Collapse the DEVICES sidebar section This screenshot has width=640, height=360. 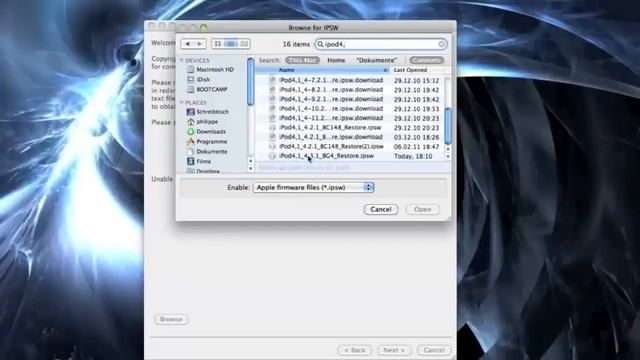click(182, 60)
